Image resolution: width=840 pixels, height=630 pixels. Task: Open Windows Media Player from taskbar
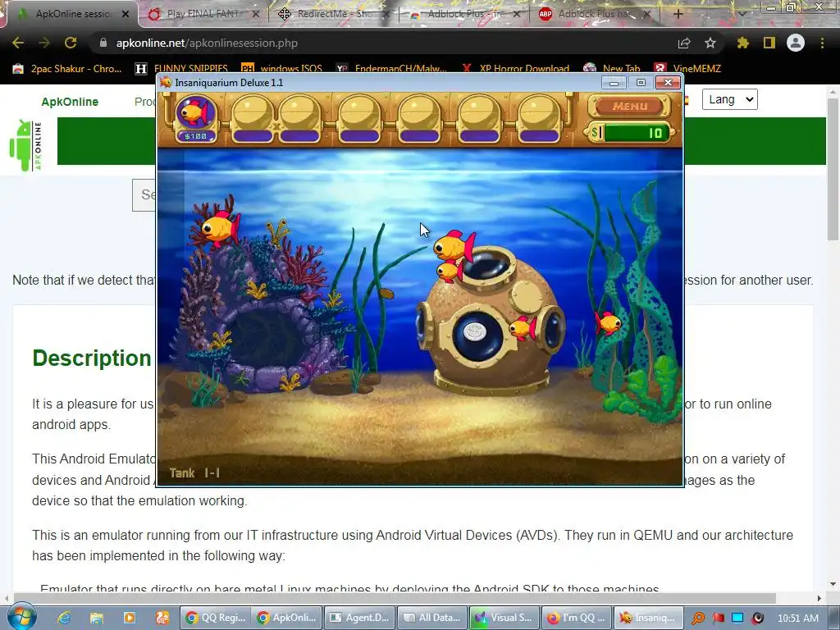click(129, 618)
